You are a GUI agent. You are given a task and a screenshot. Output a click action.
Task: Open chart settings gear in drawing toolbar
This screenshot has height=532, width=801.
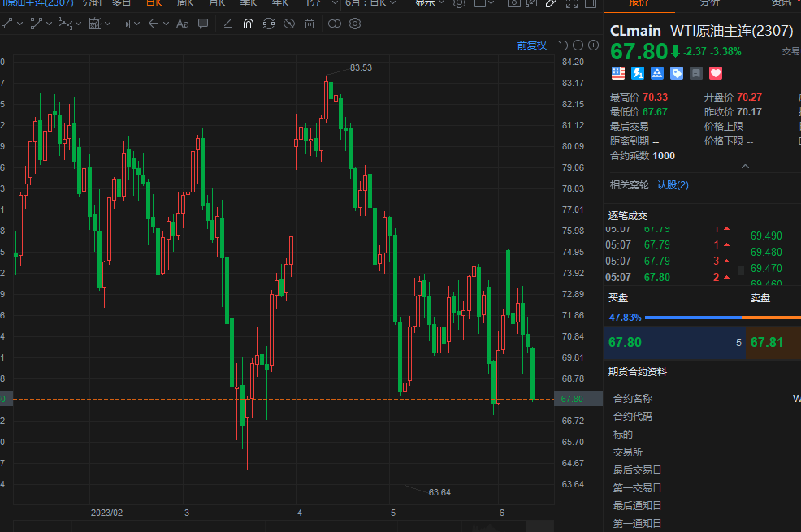click(355, 24)
